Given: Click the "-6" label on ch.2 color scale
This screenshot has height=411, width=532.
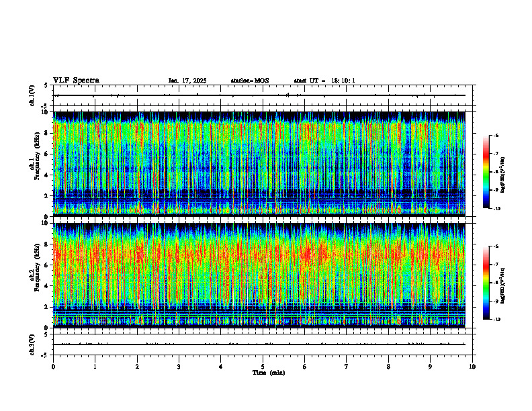Looking at the screenshot, I should (496, 246).
